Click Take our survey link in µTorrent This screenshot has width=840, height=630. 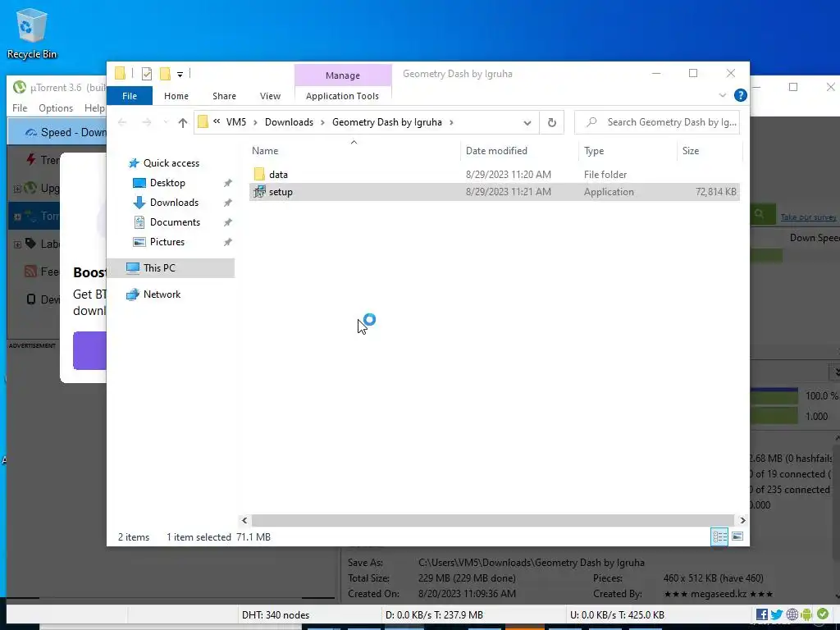tap(808, 217)
